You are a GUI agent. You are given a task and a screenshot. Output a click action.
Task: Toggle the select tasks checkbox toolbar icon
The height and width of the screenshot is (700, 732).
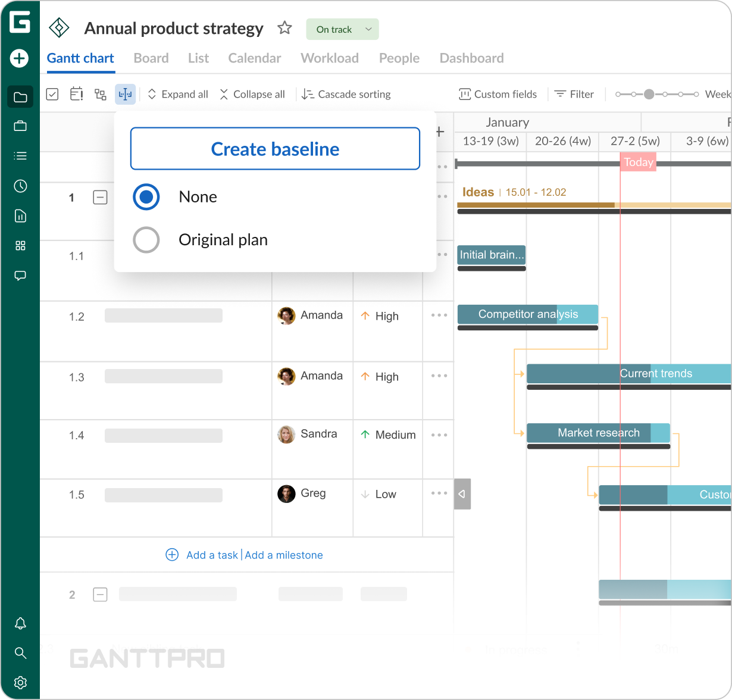pos(52,94)
